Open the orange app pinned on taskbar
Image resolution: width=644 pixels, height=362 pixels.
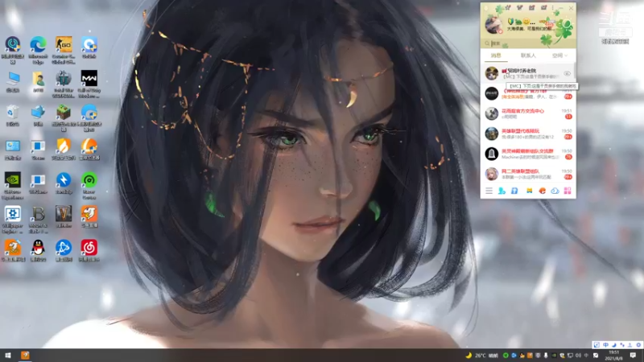(25, 356)
